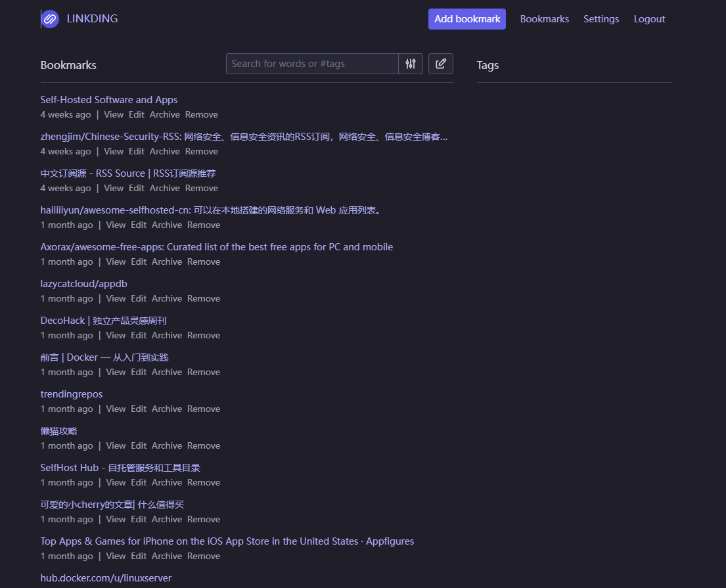Toggle bulk edit mode icon
Image resolution: width=726 pixels, height=588 pixels.
pos(441,64)
